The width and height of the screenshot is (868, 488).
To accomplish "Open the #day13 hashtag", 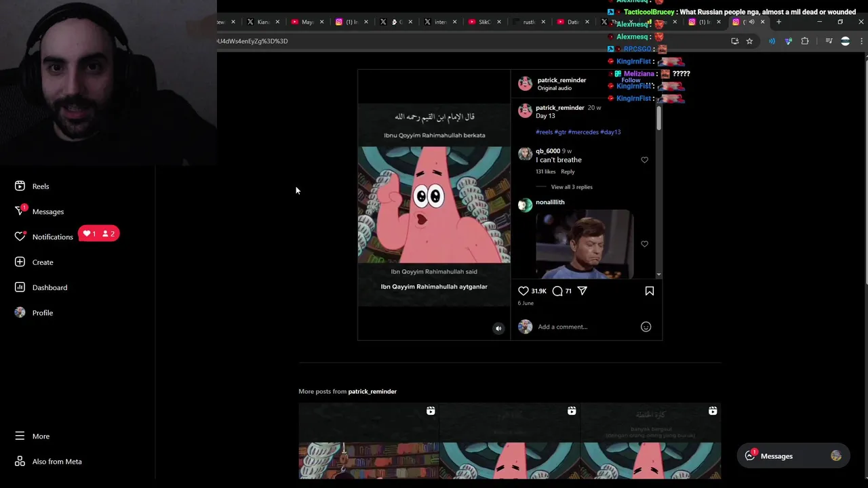I will coord(610,132).
